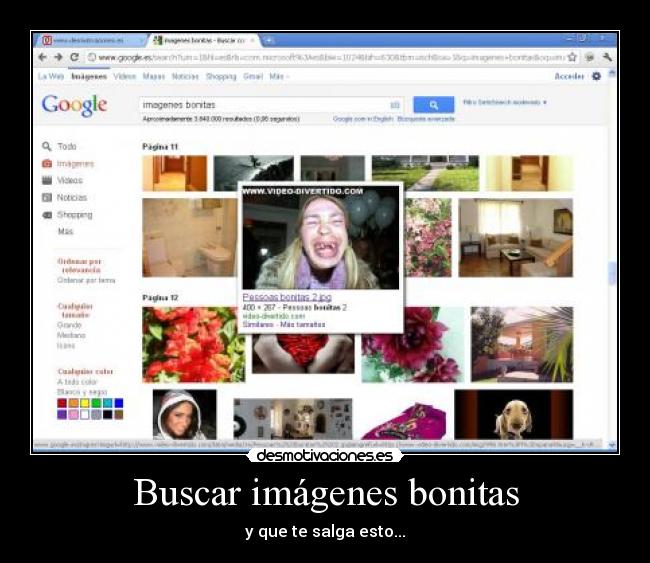The height and width of the screenshot is (563, 650).
Task: Pick the brown color swatch
Action: tap(119, 414)
